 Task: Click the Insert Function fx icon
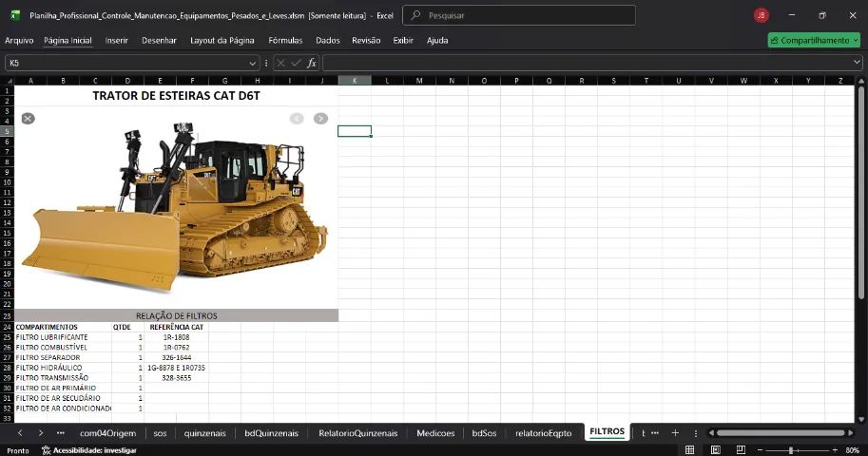pos(312,63)
